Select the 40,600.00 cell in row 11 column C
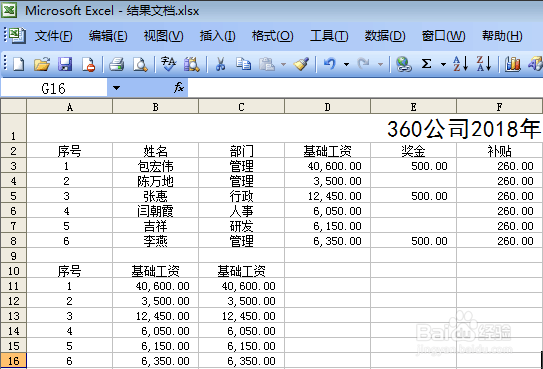 pos(241,286)
